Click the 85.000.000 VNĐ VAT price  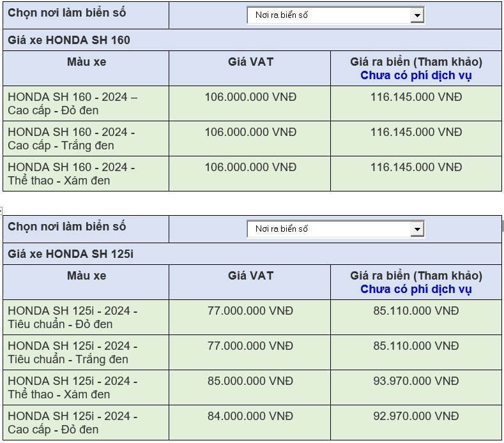(x=250, y=381)
